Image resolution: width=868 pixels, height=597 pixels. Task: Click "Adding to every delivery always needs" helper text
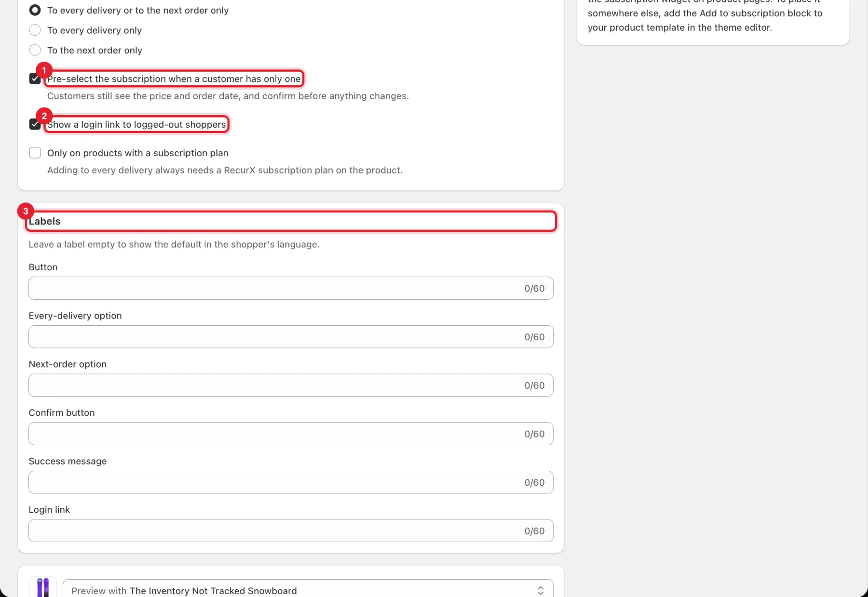coord(225,170)
